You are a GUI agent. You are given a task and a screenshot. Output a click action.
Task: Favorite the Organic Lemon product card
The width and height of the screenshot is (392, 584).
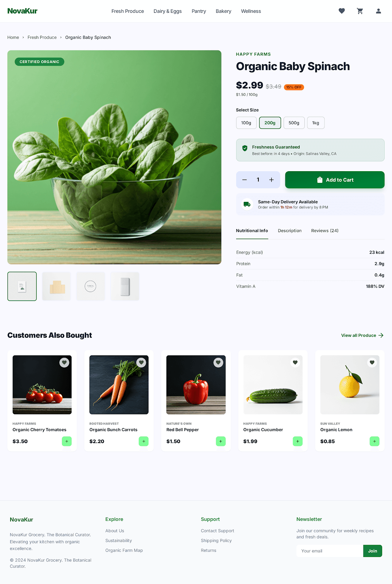tap(372, 362)
